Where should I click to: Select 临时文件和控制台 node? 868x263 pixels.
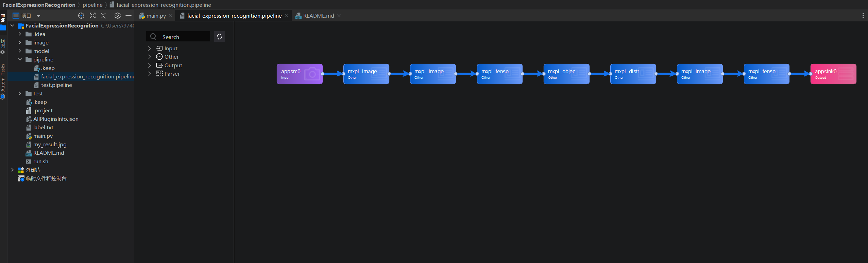tap(46, 178)
